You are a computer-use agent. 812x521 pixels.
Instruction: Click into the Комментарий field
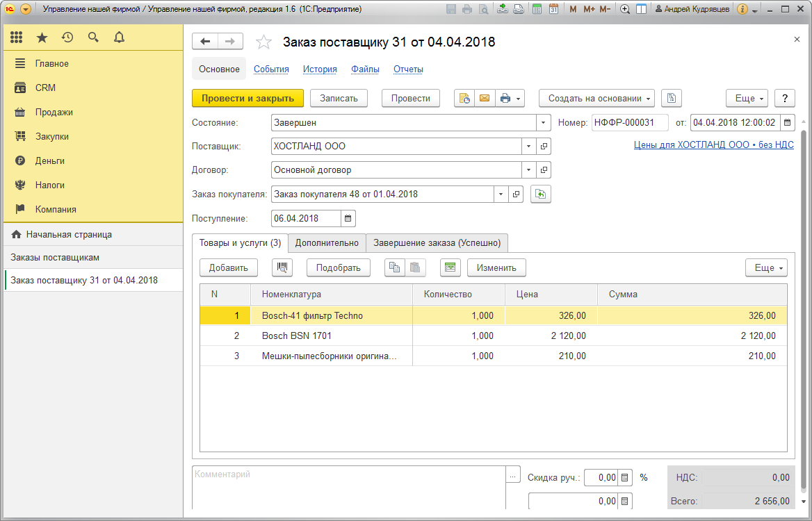pyautogui.click(x=349, y=488)
